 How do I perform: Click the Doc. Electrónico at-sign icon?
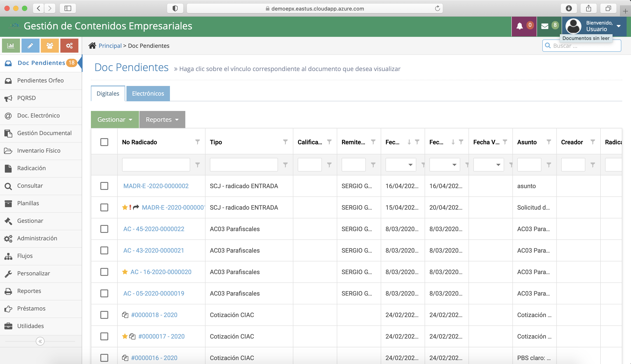click(8, 116)
